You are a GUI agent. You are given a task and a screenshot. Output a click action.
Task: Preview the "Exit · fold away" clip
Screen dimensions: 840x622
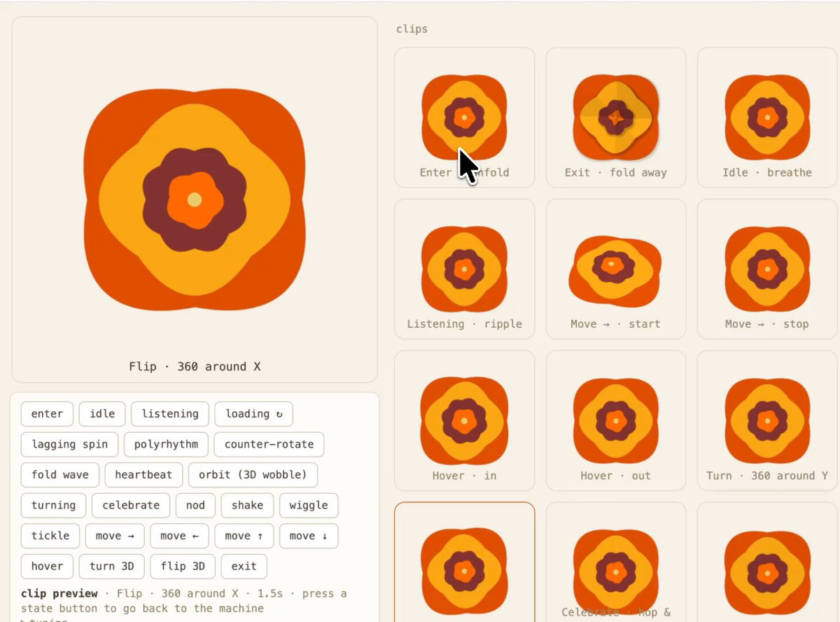point(616,118)
